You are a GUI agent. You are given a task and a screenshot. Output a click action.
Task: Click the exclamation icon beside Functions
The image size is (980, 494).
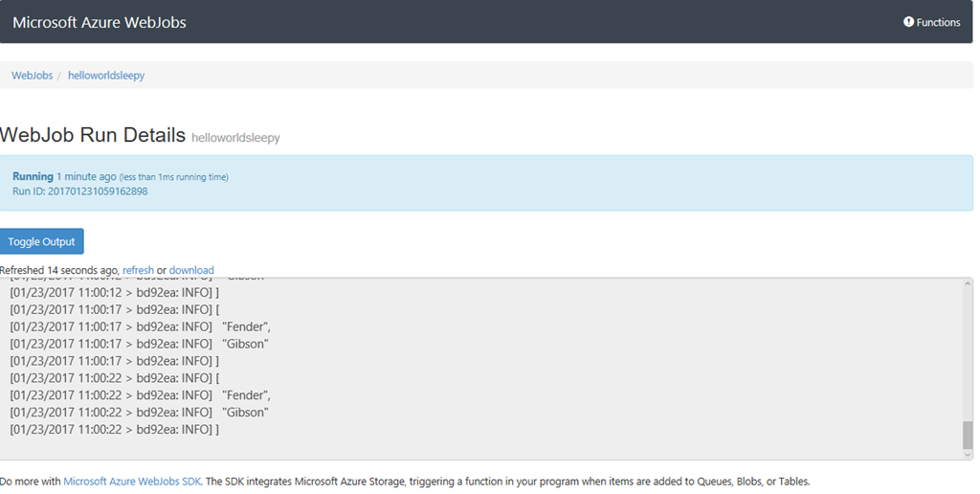click(908, 22)
